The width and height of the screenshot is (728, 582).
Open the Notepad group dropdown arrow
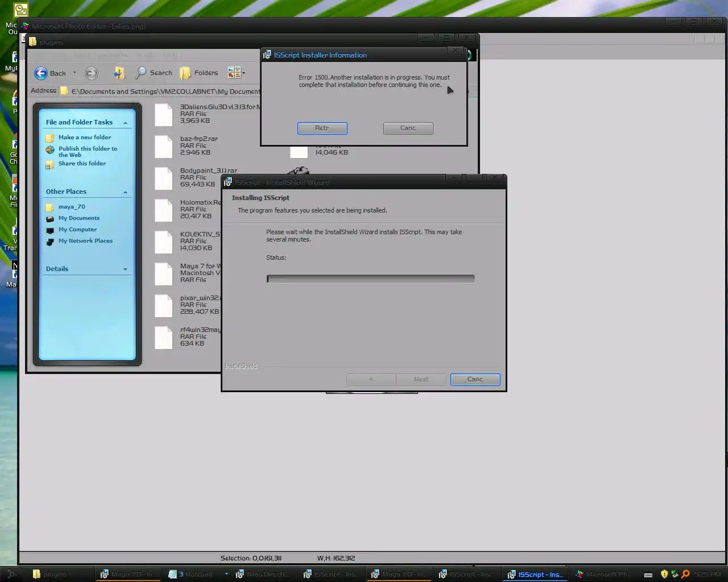point(226,574)
